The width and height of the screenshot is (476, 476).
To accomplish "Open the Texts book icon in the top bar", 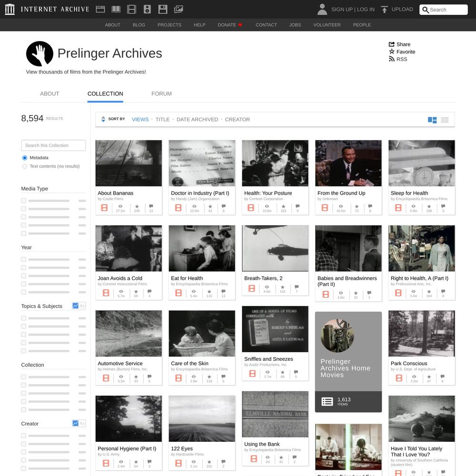I will pos(116,9).
